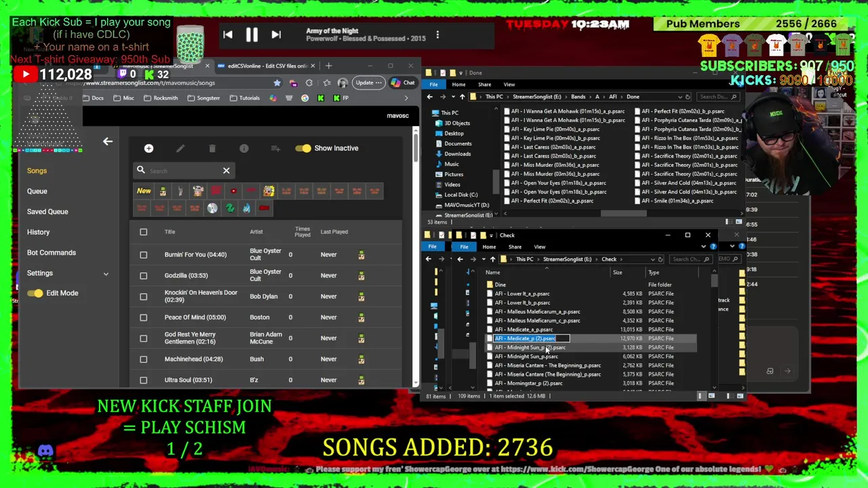The height and width of the screenshot is (488, 868).
Task: Click the browser profile avatar icon
Action: [342, 83]
